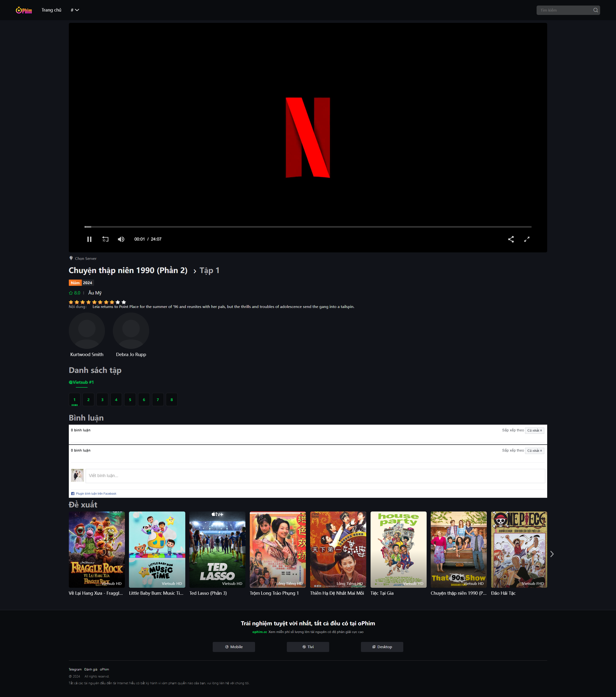Open the oPhim logo homepage
This screenshot has width=616, height=697.
tap(24, 10)
